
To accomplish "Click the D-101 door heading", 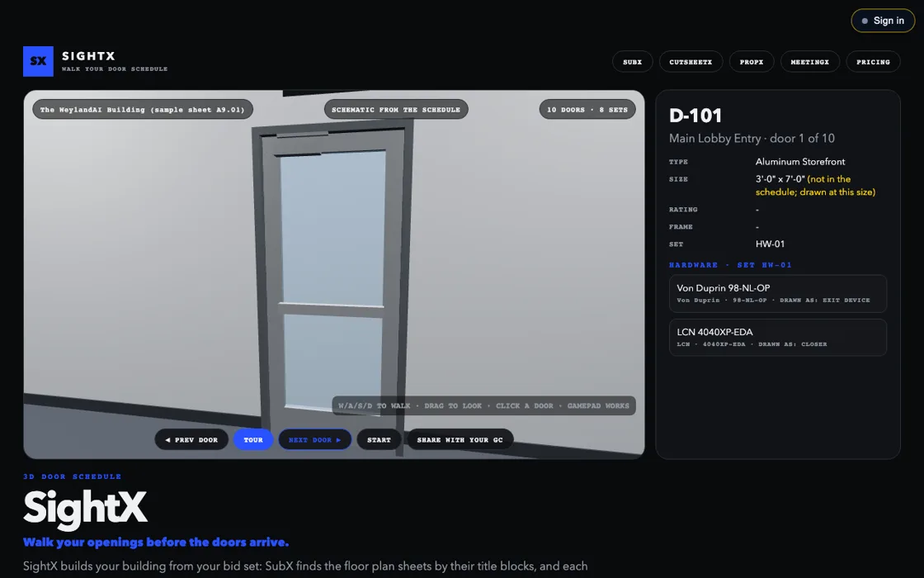I will click(x=695, y=116).
